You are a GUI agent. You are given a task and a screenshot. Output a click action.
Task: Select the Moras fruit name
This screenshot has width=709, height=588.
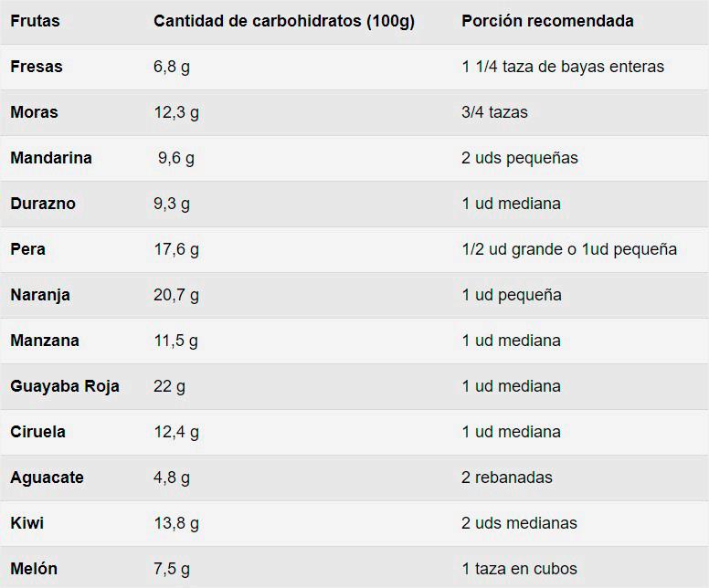tap(34, 112)
